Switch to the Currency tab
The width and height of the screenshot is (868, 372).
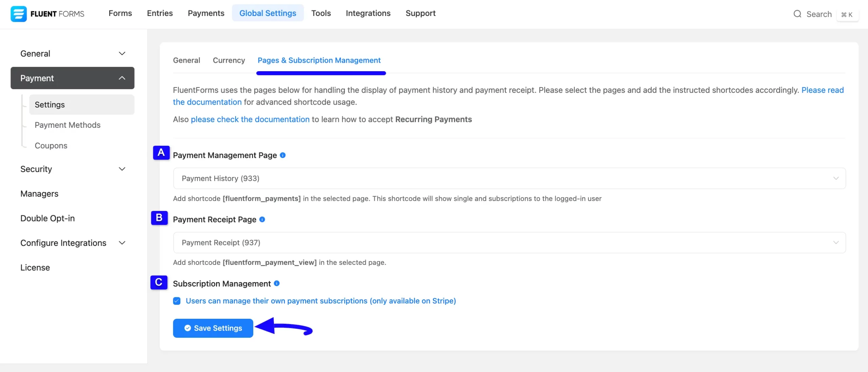pyautogui.click(x=229, y=60)
